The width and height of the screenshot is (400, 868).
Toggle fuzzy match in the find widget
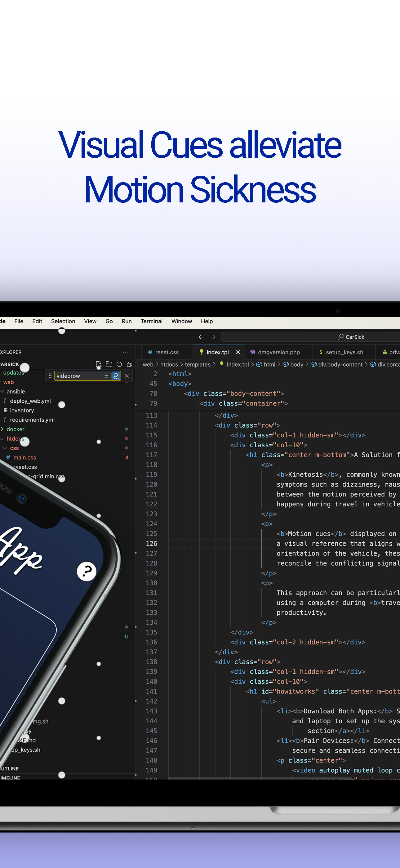[x=116, y=376]
